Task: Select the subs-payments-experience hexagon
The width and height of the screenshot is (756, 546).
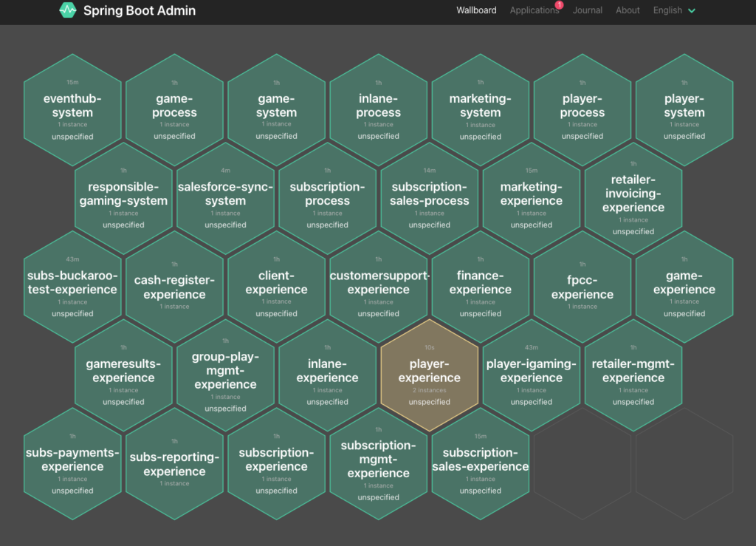Action: tap(72, 464)
